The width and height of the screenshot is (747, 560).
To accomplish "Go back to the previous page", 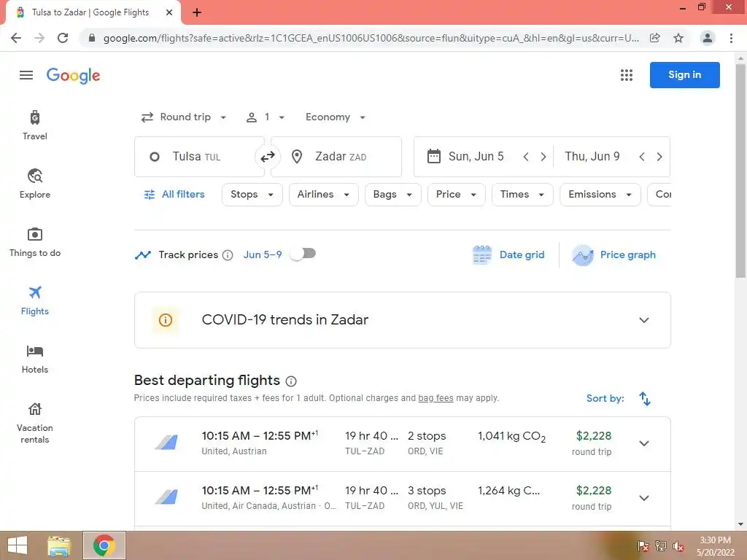I will coord(16,38).
